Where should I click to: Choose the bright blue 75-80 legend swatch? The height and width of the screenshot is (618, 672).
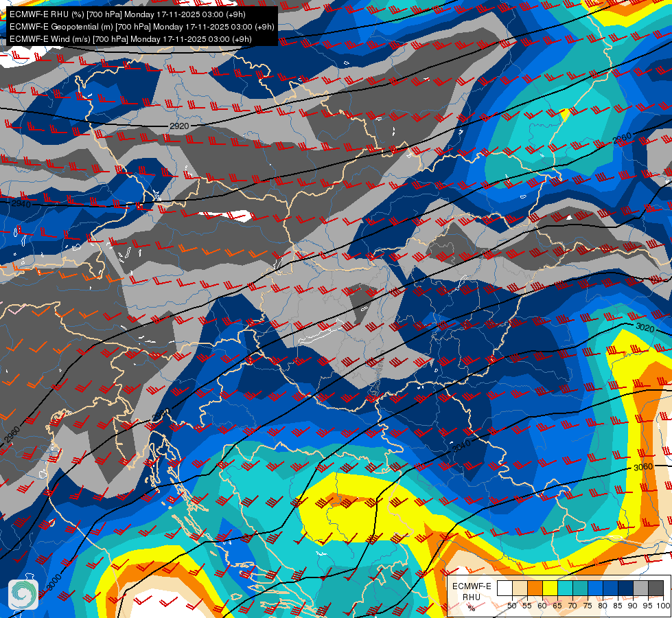pos(596,588)
